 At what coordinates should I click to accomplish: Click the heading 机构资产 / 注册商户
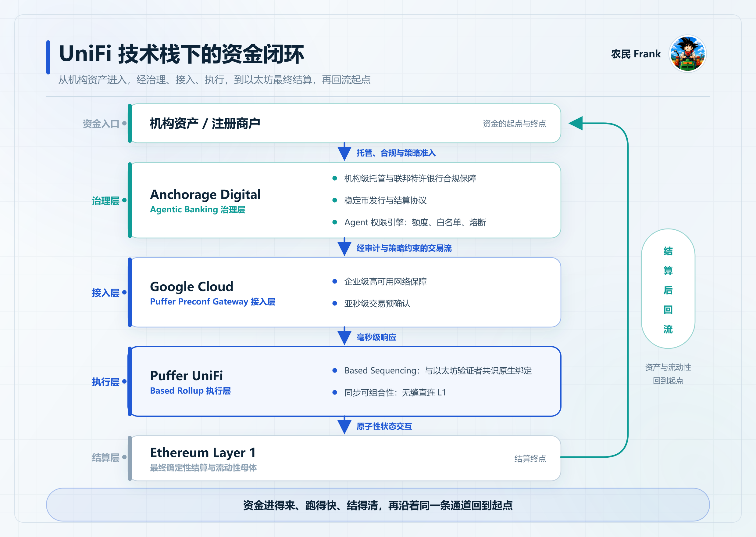205,123
